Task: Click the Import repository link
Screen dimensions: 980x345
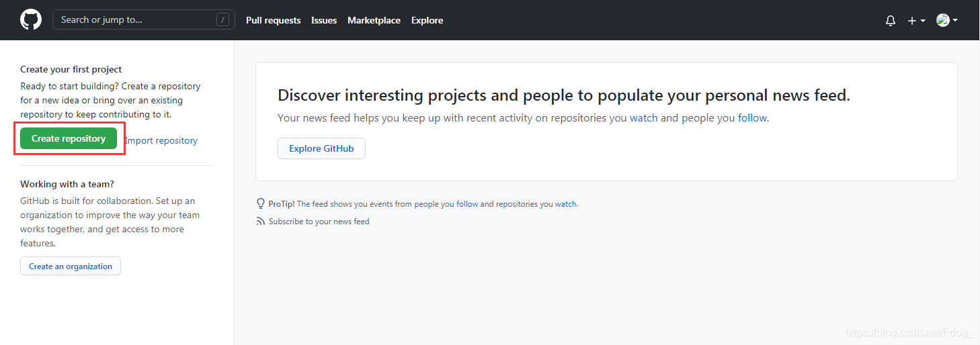Action: (161, 140)
